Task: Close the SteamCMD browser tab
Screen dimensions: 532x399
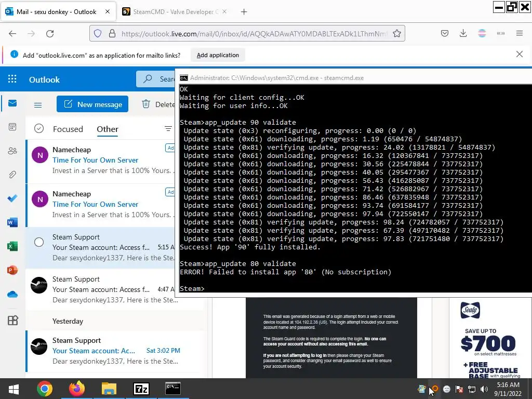Action: coord(224,11)
